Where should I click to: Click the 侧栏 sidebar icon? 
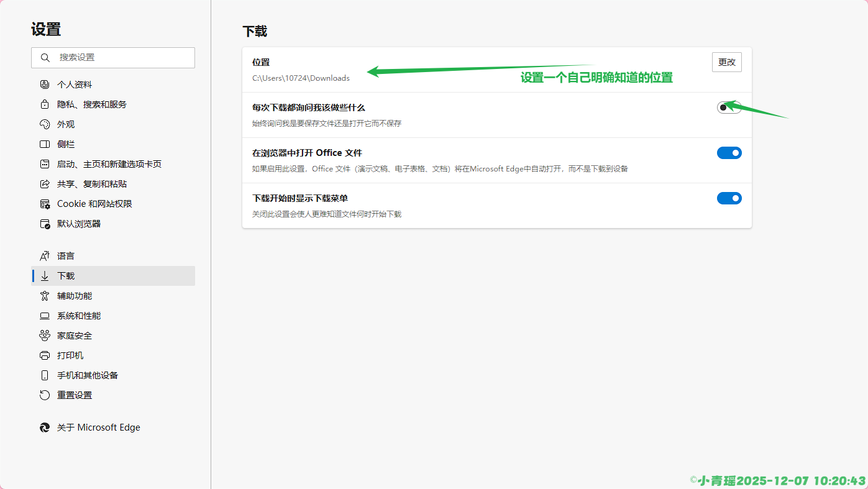pyautogui.click(x=45, y=144)
